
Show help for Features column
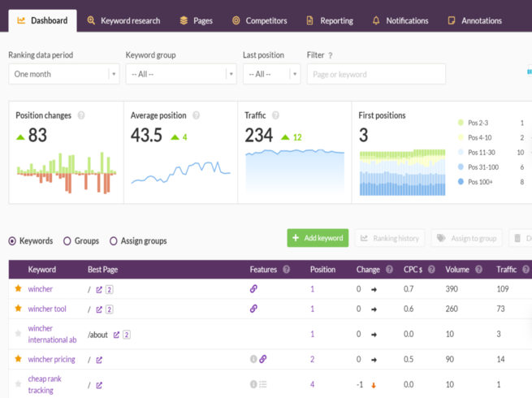(x=287, y=270)
